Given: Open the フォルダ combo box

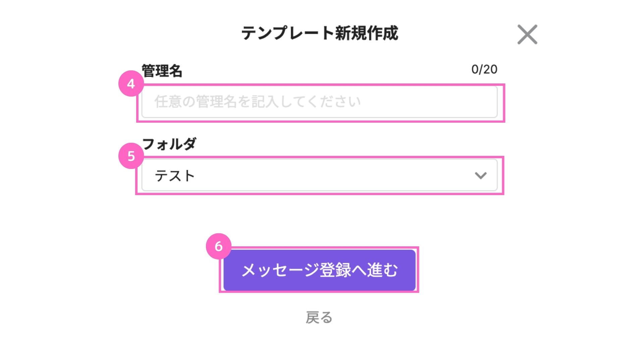Looking at the screenshot, I should click(x=319, y=175).
